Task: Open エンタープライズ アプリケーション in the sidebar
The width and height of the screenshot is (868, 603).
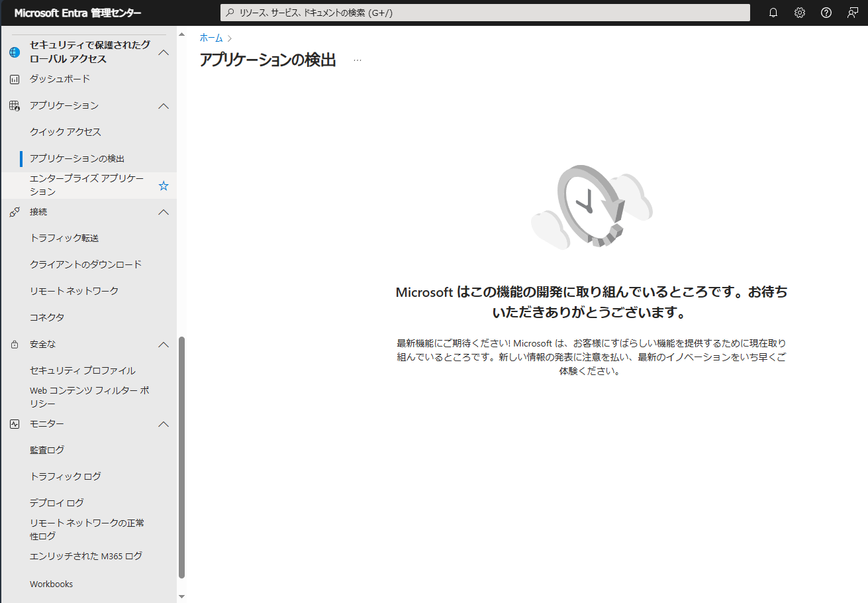Action: (x=88, y=186)
